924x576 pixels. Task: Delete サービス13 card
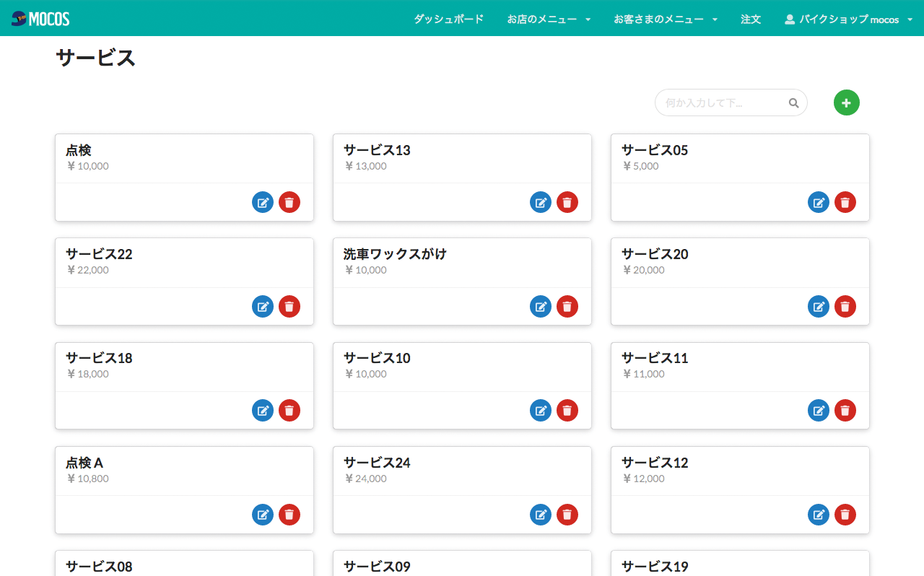[567, 202]
